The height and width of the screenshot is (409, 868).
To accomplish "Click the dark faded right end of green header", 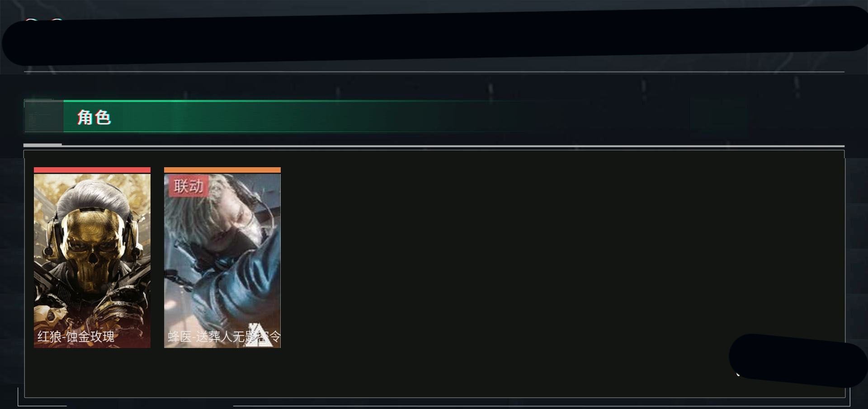I will pyautogui.click(x=719, y=117).
